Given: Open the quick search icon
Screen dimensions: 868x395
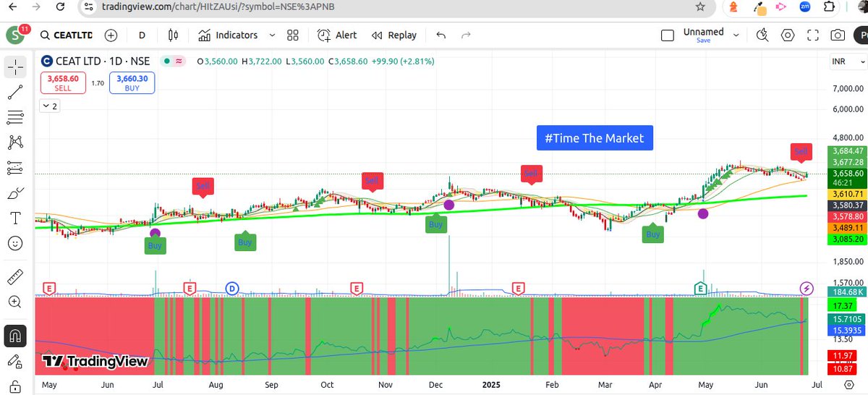Looking at the screenshot, I should pyautogui.click(x=762, y=35).
